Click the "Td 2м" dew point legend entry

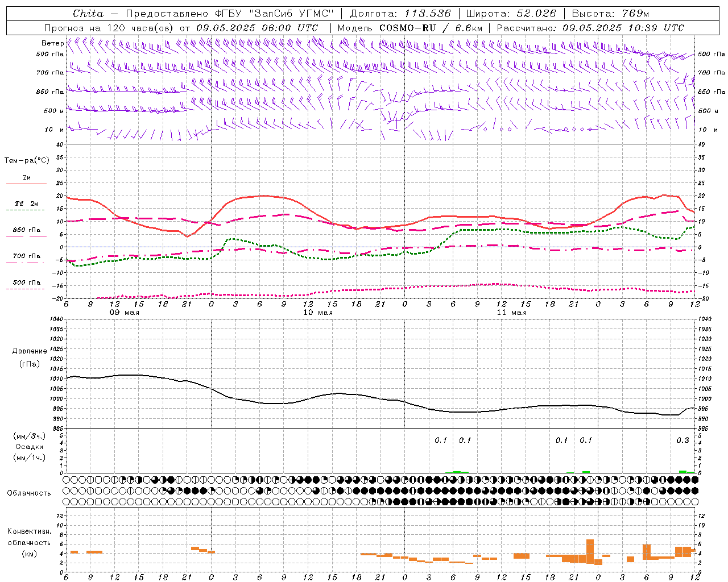pos(26,205)
